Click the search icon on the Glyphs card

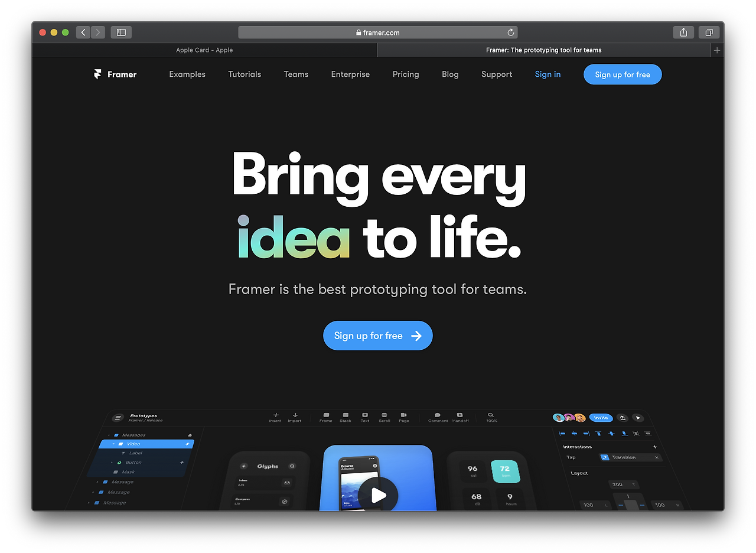pyautogui.click(x=291, y=466)
